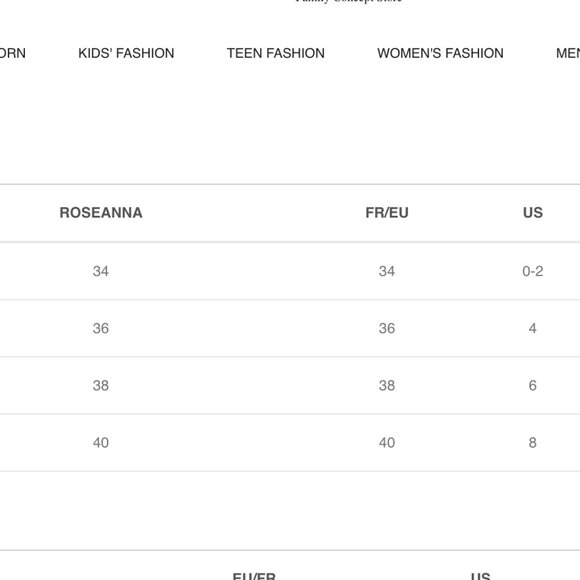This screenshot has width=580, height=580.
Task: Select the Roseanna size 38 cell
Action: [101, 385]
